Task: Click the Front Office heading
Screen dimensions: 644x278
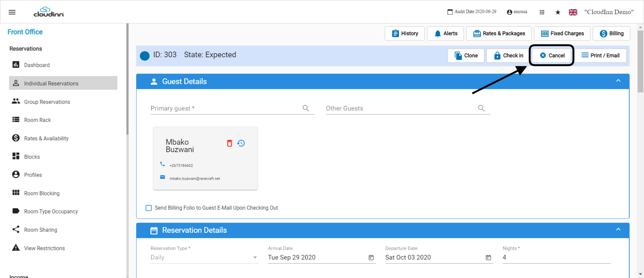Action: point(25,32)
